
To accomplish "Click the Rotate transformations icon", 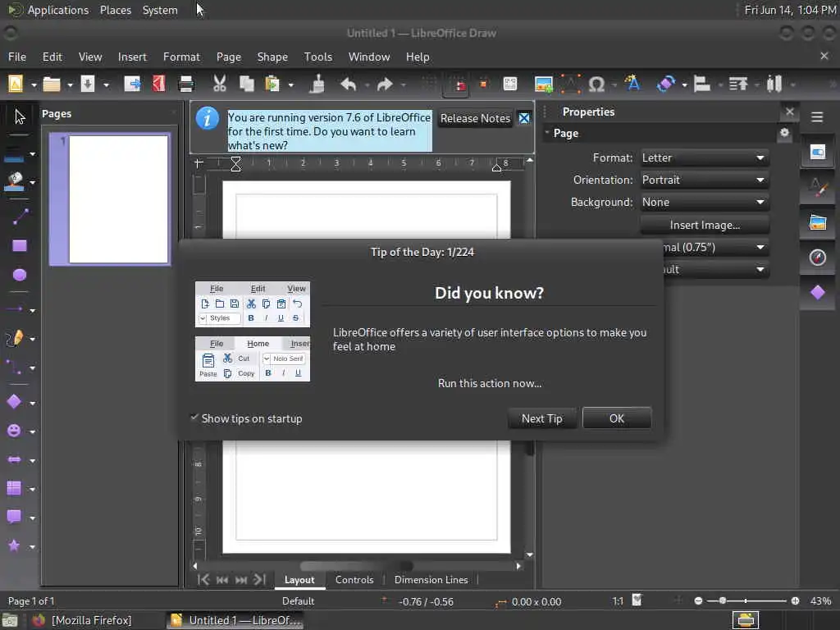I will (x=666, y=84).
